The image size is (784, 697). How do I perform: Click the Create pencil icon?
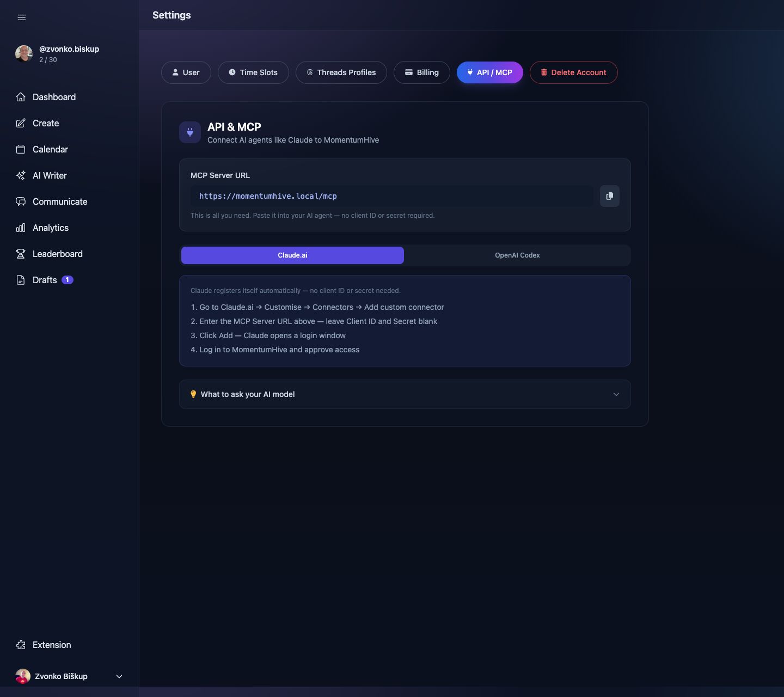pyautogui.click(x=21, y=123)
